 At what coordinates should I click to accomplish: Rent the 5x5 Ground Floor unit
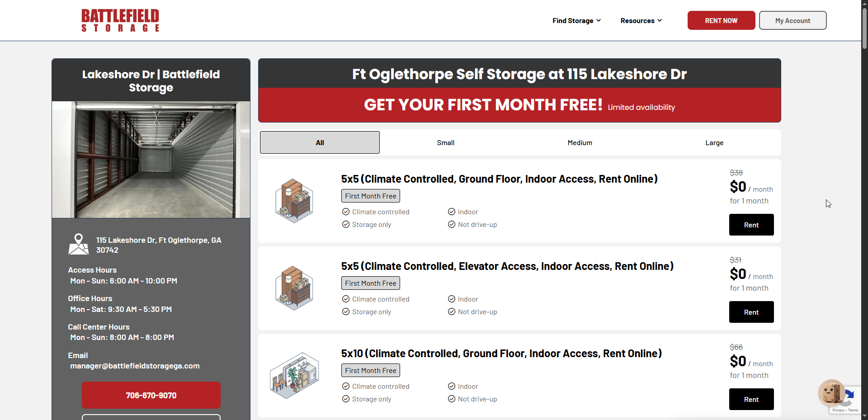[751, 225]
